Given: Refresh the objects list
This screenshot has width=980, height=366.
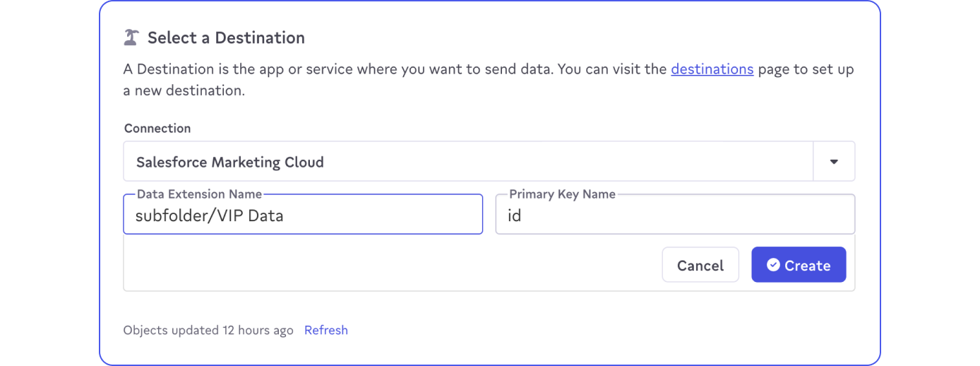Looking at the screenshot, I should [325, 330].
